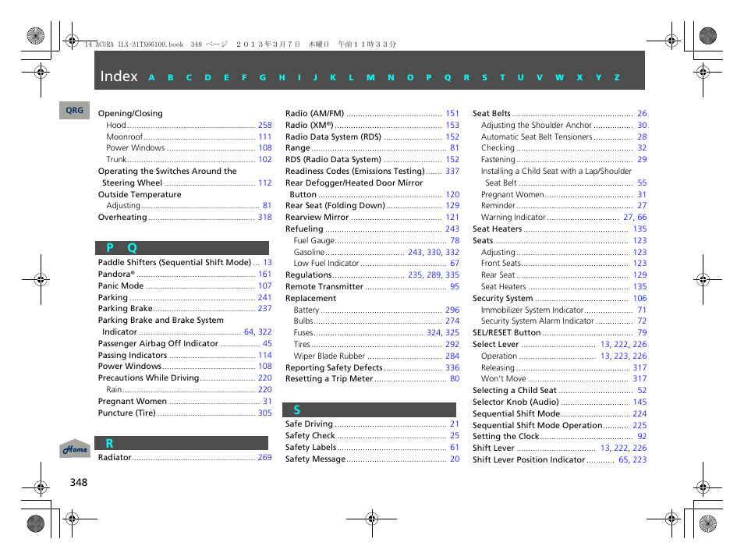
Task: Click the Home icon
Action: pos(75,448)
